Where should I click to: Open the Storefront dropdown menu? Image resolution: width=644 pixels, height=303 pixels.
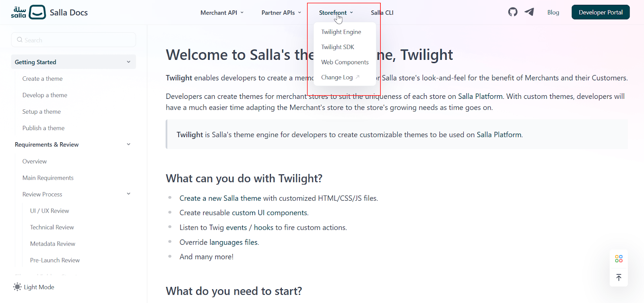(x=336, y=12)
